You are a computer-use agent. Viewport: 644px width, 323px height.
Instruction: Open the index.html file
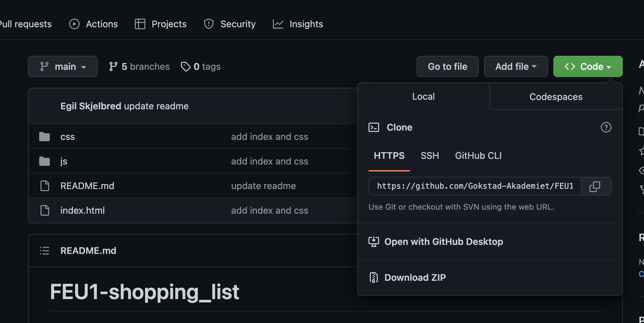coord(82,210)
